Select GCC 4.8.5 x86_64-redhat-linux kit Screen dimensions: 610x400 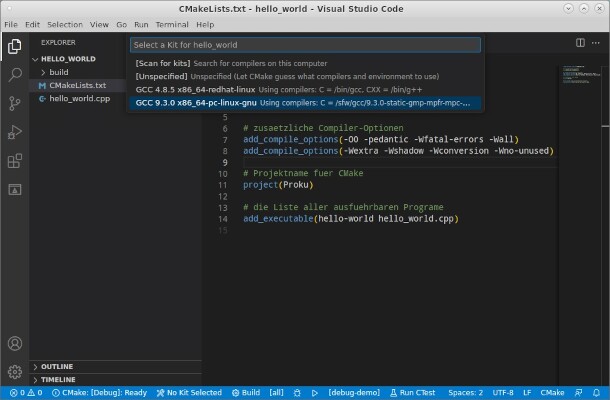tap(305, 90)
